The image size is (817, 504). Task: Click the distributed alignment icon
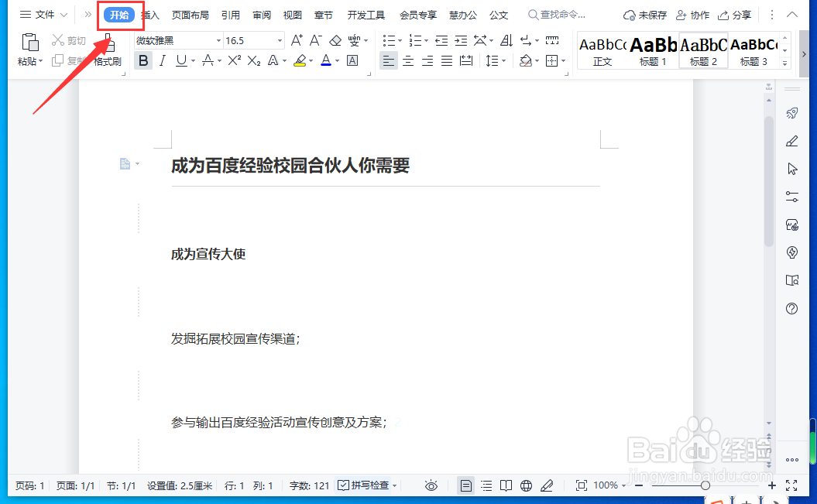point(466,60)
